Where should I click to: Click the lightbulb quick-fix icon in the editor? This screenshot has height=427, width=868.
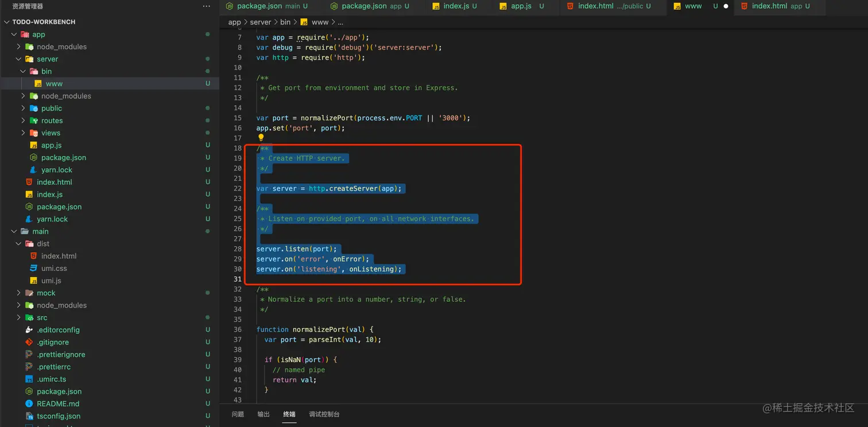pos(261,138)
